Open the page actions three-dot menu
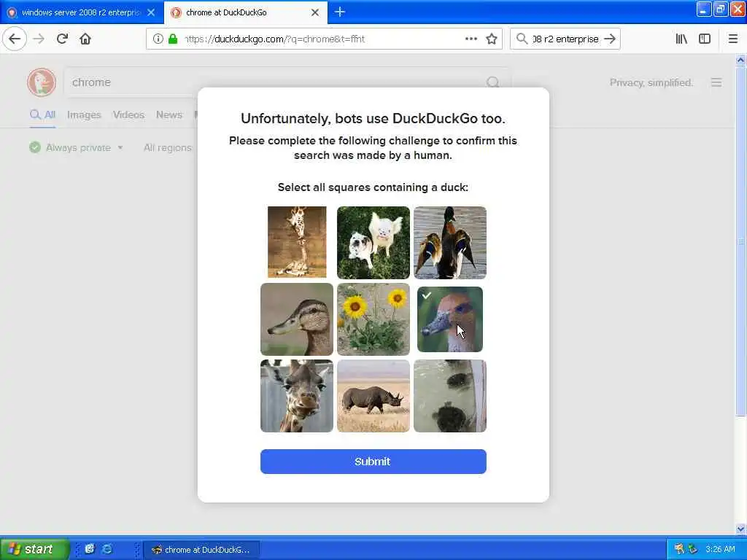The height and width of the screenshot is (560, 747). pyautogui.click(x=471, y=39)
